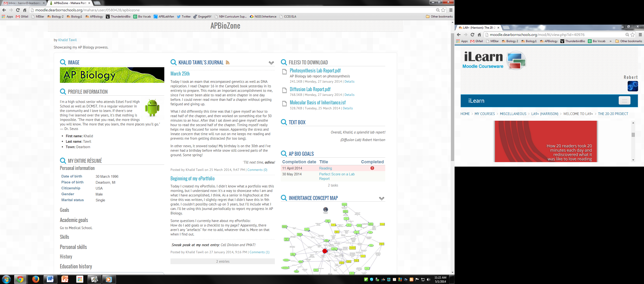644x284 pixels.
Task: Open the March 25th journal entry title
Action: pyautogui.click(x=180, y=74)
